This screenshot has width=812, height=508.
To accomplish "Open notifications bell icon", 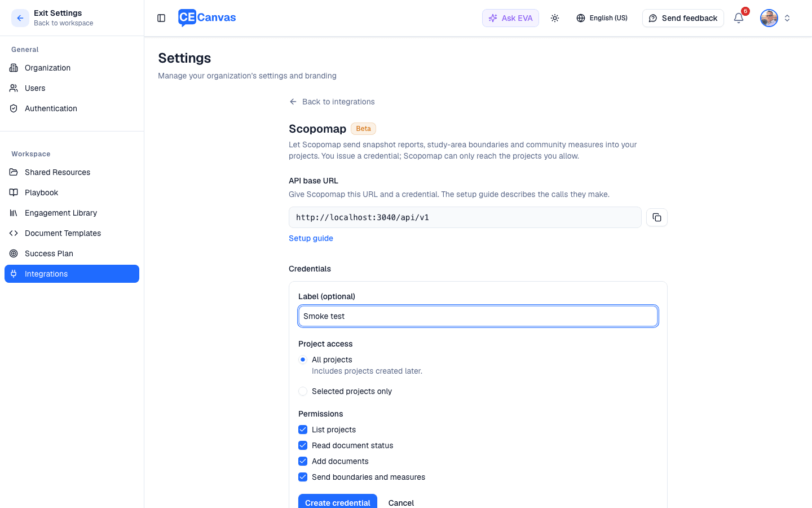I will (x=739, y=18).
